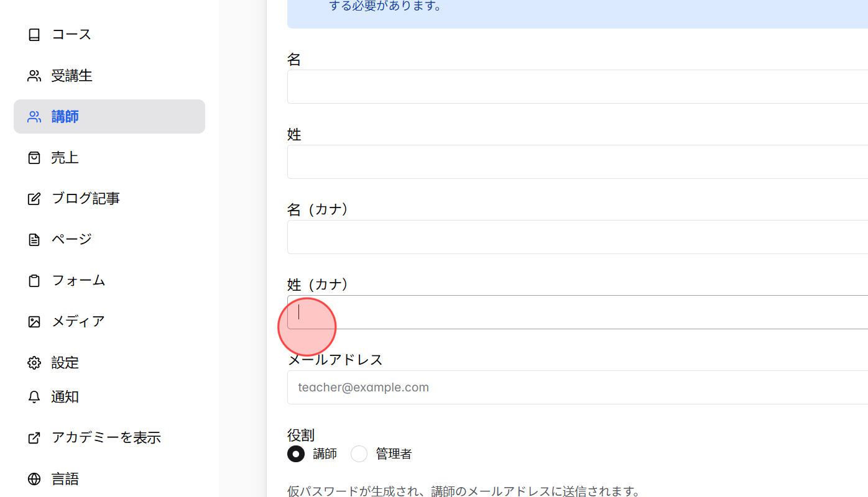Open the 売上 page
The height and width of the screenshot is (497, 868).
click(64, 157)
